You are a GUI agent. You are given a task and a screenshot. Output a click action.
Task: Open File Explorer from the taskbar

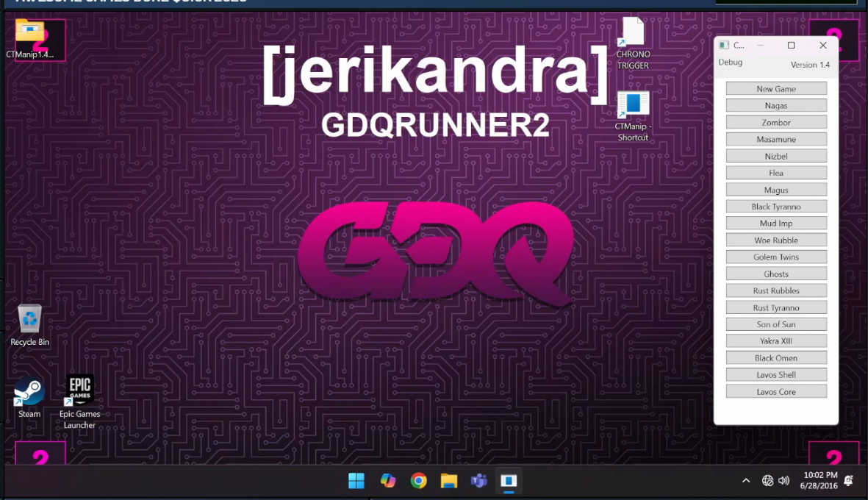pyautogui.click(x=449, y=481)
